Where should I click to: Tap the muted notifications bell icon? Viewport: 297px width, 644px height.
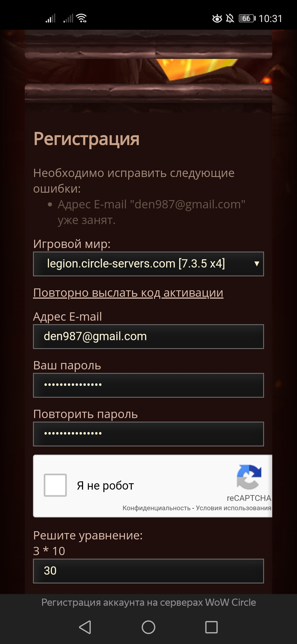230,18
